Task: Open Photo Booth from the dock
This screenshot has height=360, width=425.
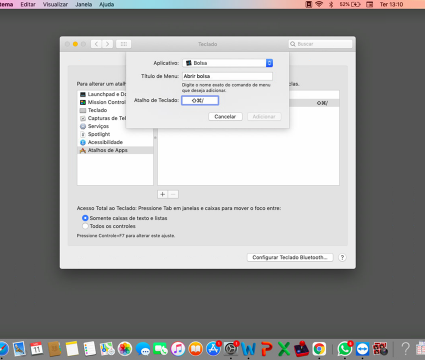Action: click(x=380, y=349)
